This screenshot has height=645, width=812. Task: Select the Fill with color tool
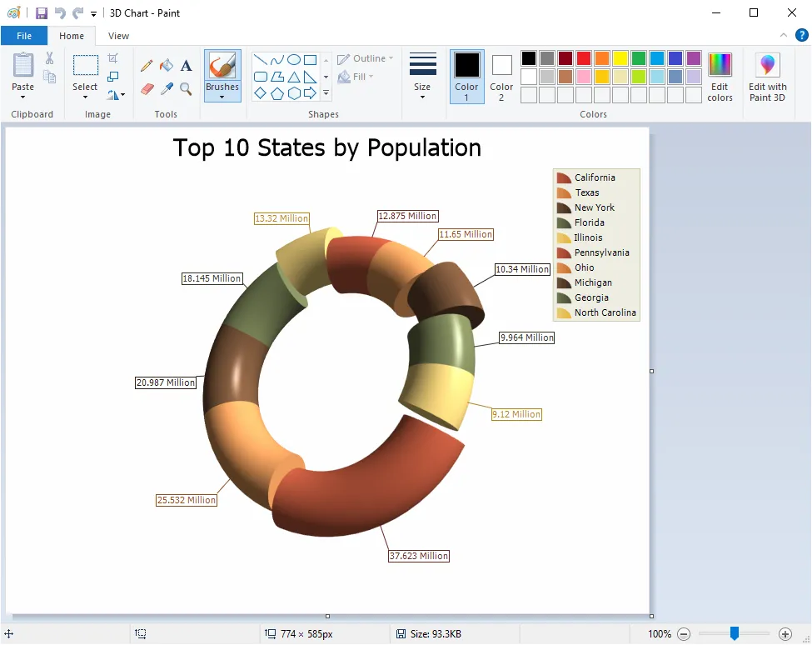coord(166,64)
